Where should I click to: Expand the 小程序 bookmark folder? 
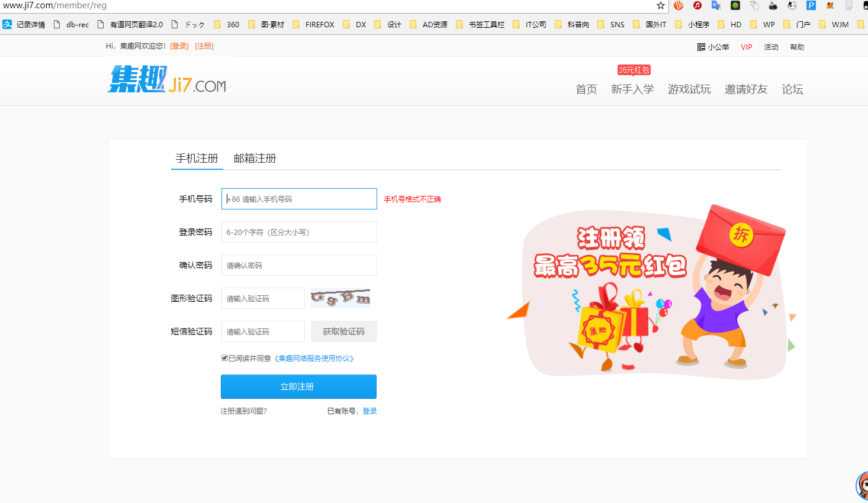[x=692, y=24]
